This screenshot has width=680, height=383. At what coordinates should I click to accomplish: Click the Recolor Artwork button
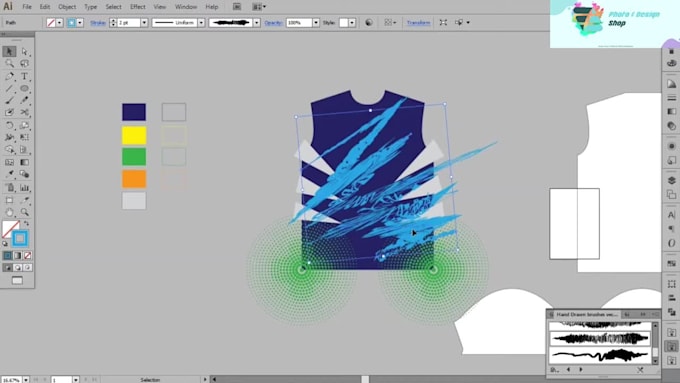point(369,23)
